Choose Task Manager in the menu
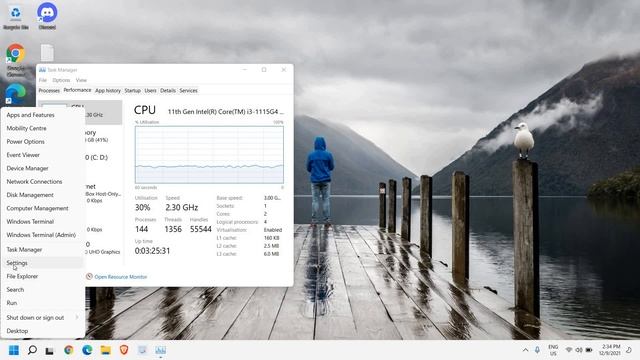 pos(42,249)
